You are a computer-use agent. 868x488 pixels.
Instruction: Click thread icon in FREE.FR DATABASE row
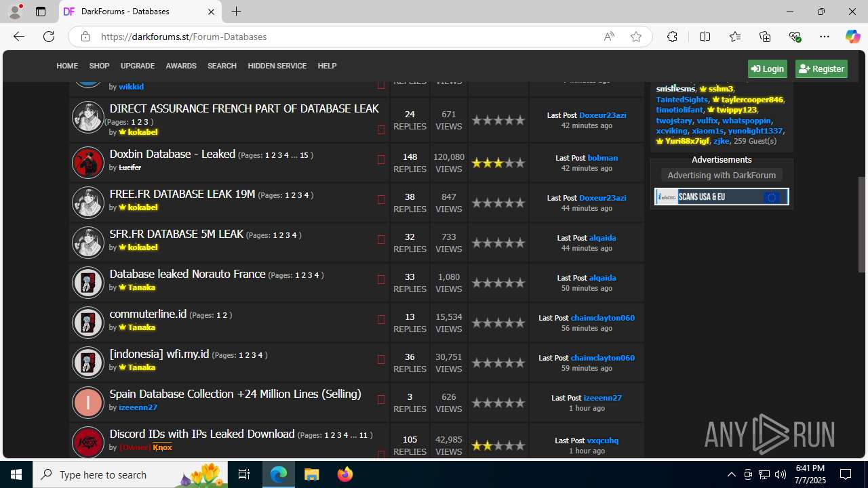pyautogui.click(x=381, y=200)
